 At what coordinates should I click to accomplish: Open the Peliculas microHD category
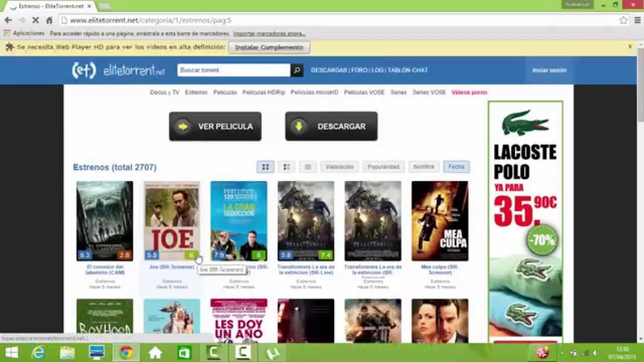(x=314, y=93)
